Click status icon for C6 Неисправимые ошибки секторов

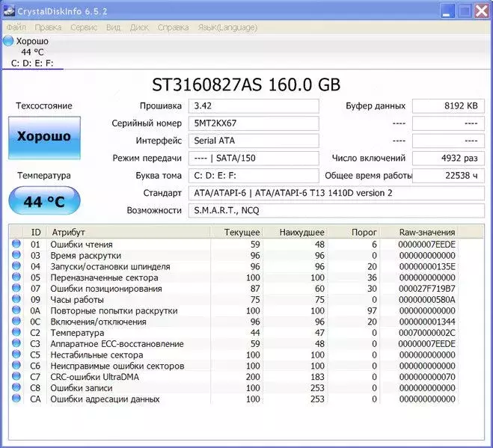(x=16, y=365)
